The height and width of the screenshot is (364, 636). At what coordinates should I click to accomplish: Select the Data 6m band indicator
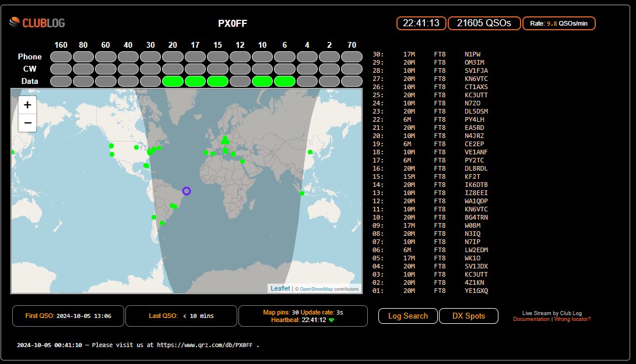(284, 81)
